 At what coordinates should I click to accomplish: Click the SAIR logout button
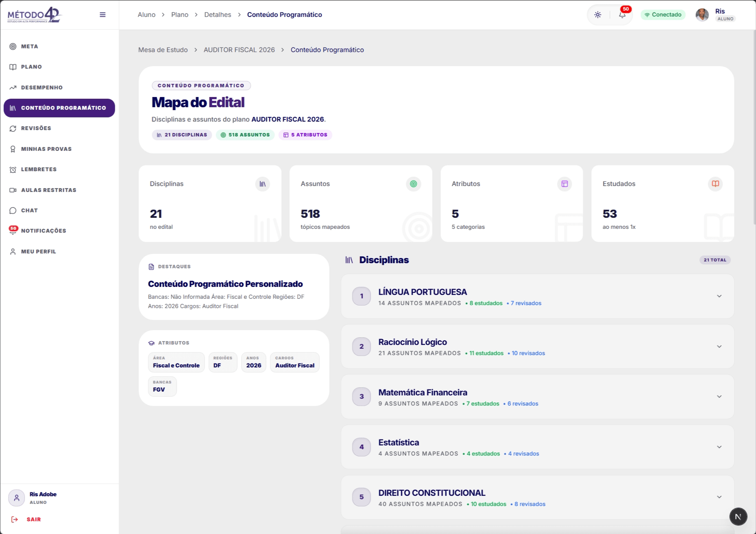point(26,520)
